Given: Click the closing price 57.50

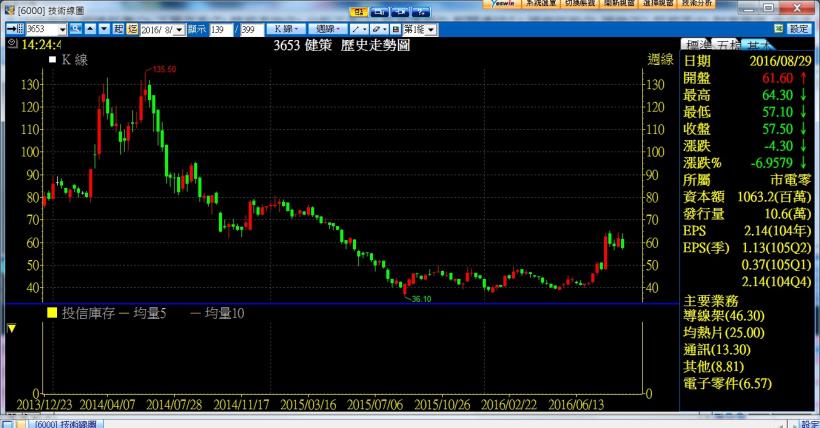Looking at the screenshot, I should click(778, 129).
